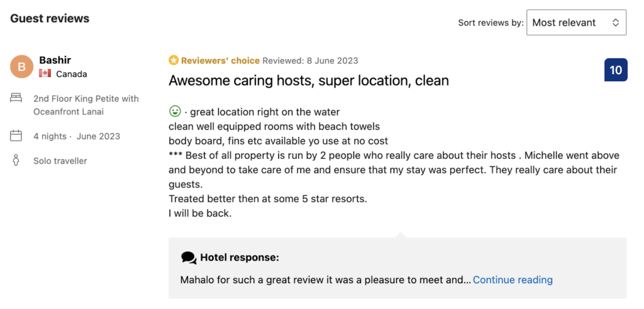Click the bed icon beside room type
This screenshot has width=644, height=309.
click(x=16, y=99)
